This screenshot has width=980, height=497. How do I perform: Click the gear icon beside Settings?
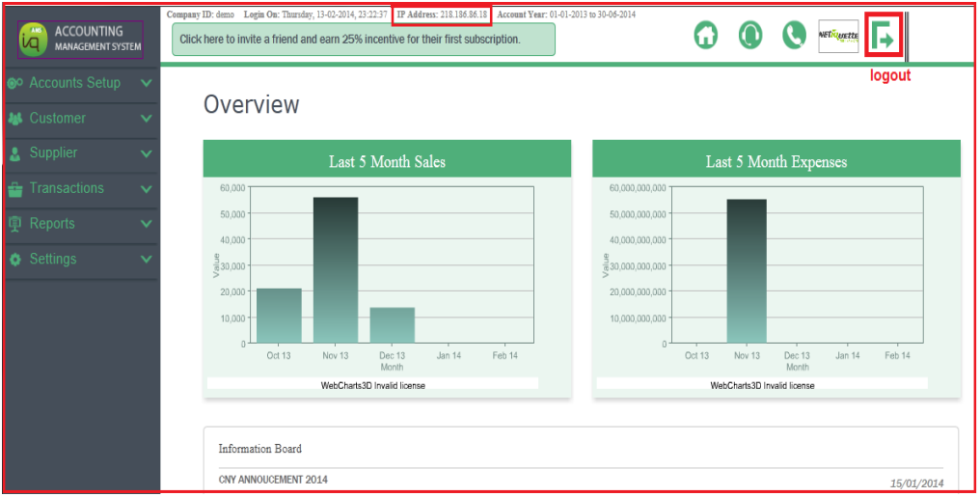pyautogui.click(x=15, y=260)
